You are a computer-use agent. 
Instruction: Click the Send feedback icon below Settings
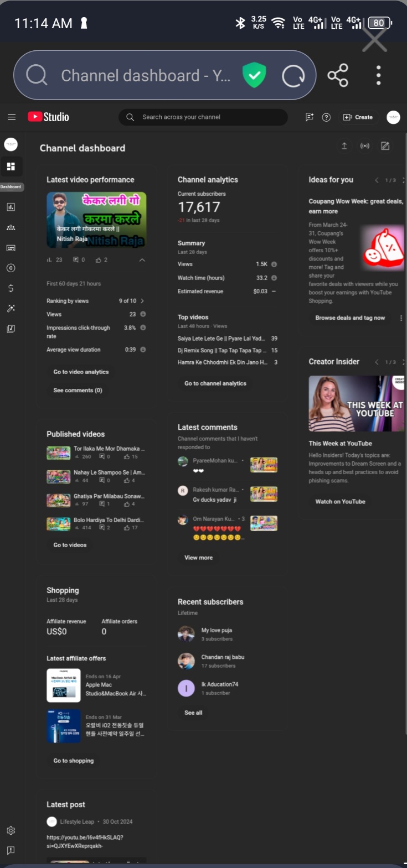[x=11, y=850]
